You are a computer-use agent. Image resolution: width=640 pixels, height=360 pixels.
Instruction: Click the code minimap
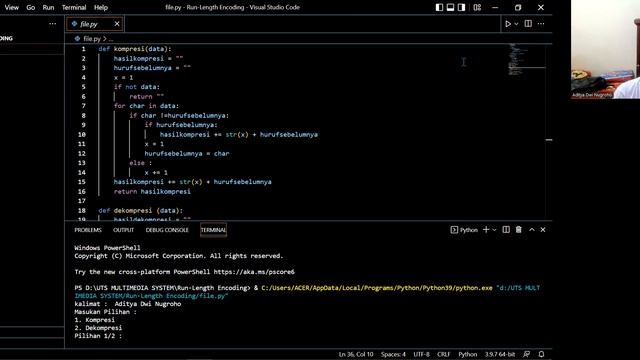tap(526, 59)
